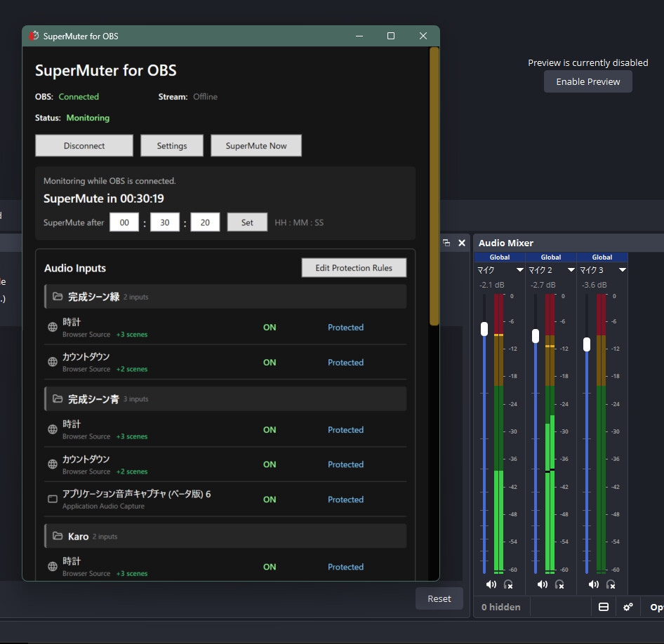Screen dimensions: 664x644
Task: Click the '0 hidden' mixer label
Action: (x=501, y=607)
